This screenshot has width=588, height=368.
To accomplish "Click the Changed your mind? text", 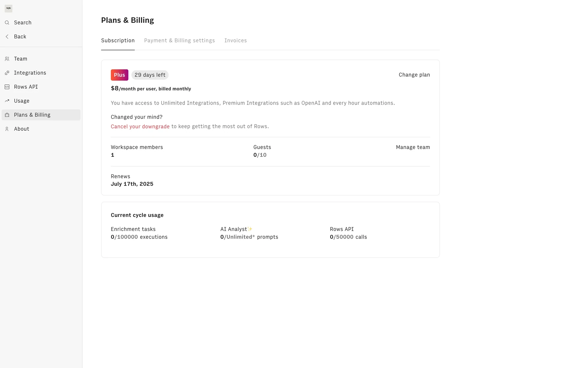I will point(137,117).
